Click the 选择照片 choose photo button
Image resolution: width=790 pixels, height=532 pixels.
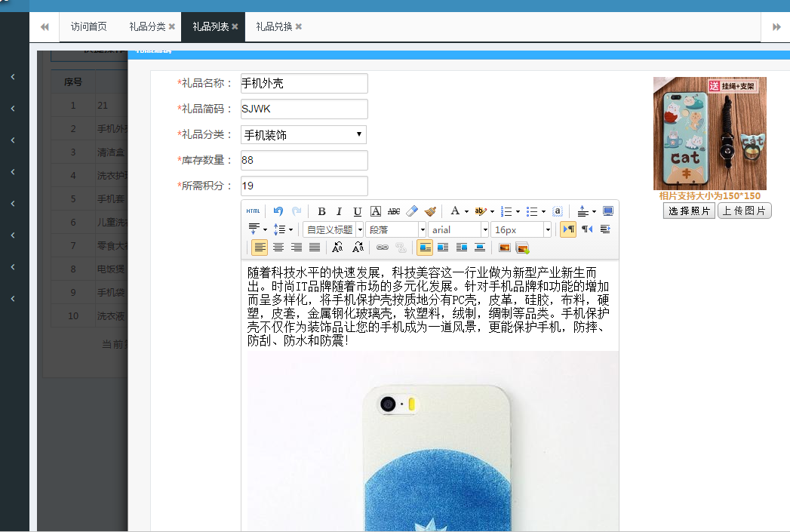pos(687,210)
